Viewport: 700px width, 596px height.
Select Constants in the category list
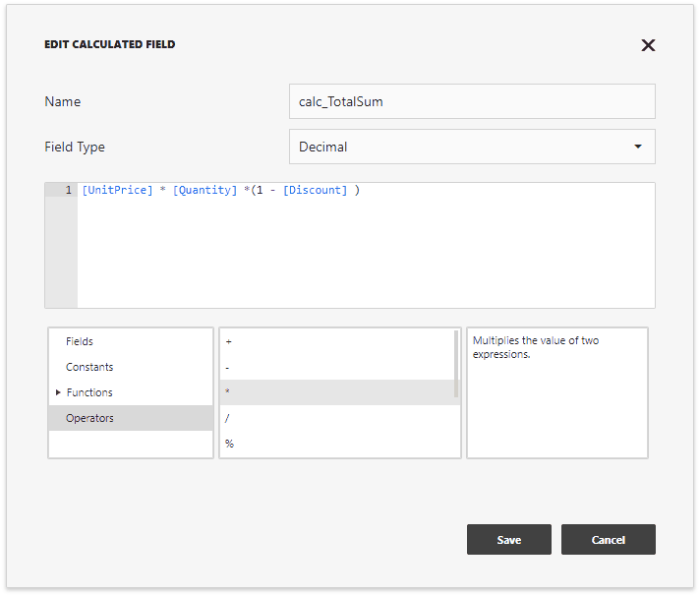(89, 367)
